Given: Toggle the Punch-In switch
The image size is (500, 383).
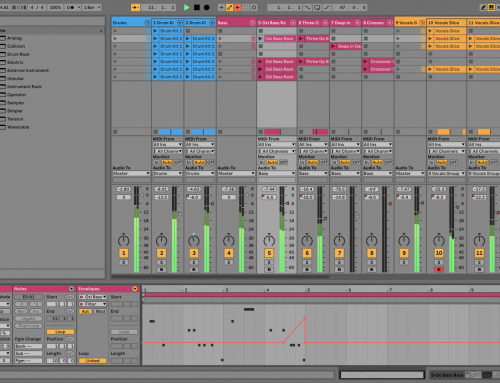Looking at the screenshot, I should (x=307, y=7).
